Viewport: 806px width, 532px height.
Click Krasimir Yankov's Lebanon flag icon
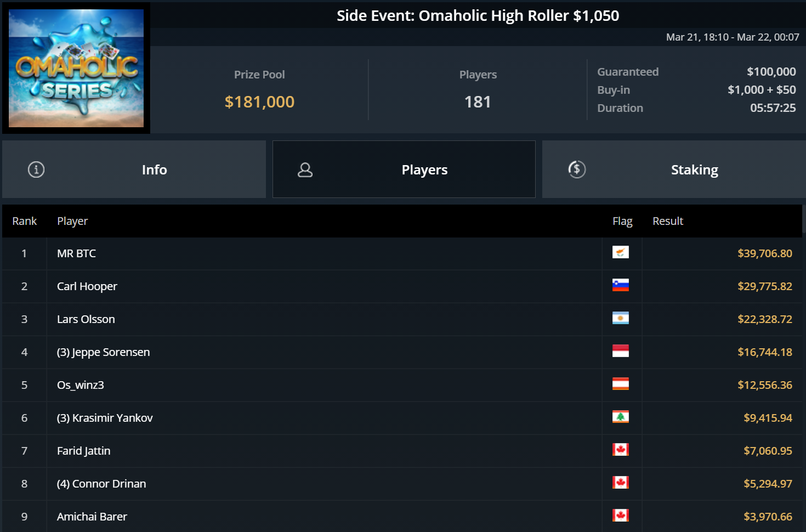coord(620,417)
